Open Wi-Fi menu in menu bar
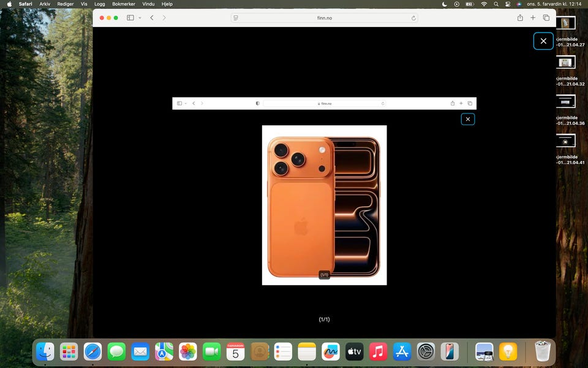The image size is (588, 368). pos(484,4)
